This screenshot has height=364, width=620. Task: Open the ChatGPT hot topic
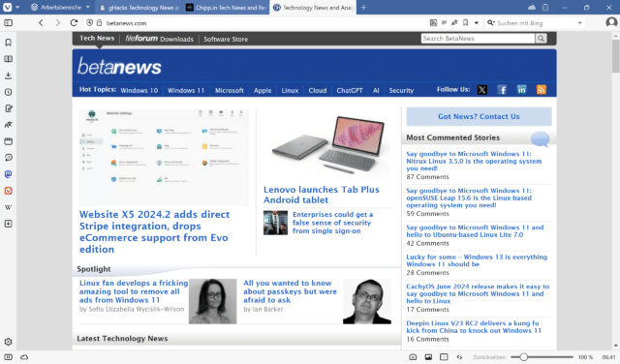click(x=350, y=90)
